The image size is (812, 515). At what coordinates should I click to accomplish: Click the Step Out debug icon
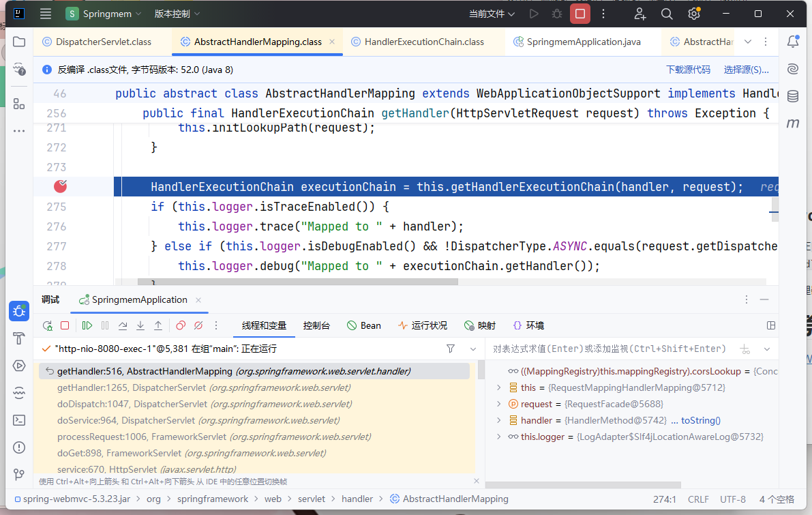(158, 326)
